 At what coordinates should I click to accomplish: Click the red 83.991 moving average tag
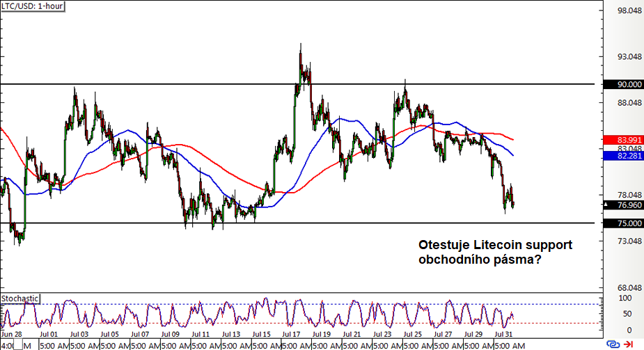coord(624,141)
